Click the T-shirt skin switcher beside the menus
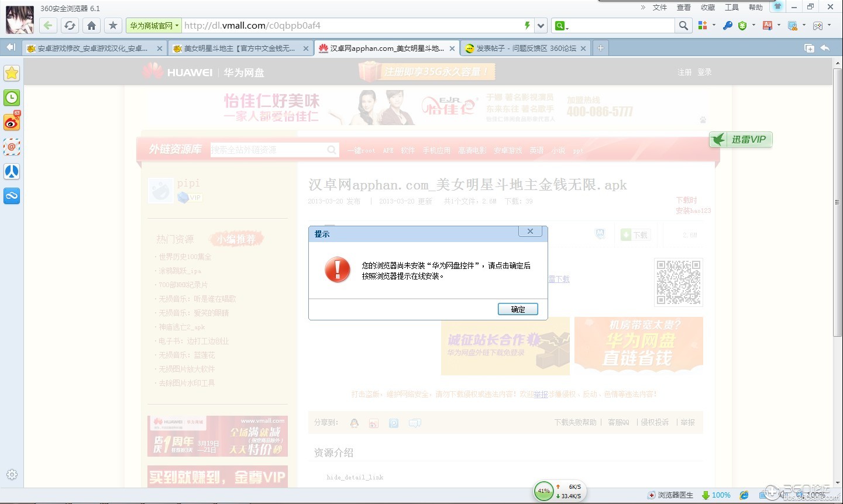843x504 pixels. [777, 6]
